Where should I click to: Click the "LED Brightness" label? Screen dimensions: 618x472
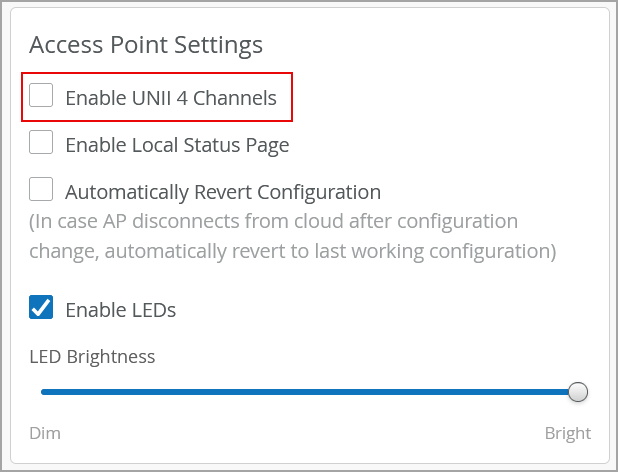pyautogui.click(x=92, y=356)
